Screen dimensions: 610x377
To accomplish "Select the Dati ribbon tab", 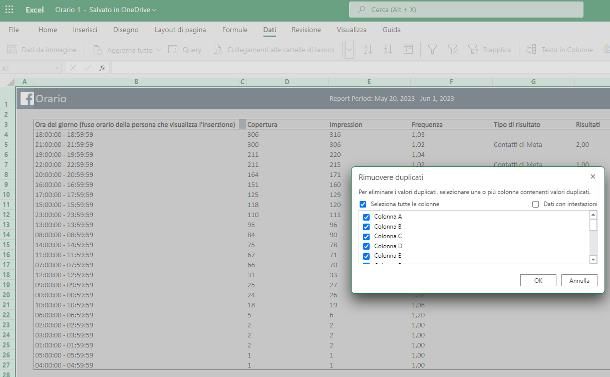I will click(x=270, y=30).
